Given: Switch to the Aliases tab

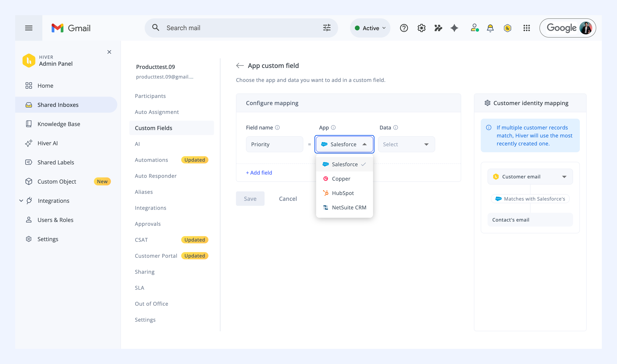Looking at the screenshot, I should click(144, 192).
